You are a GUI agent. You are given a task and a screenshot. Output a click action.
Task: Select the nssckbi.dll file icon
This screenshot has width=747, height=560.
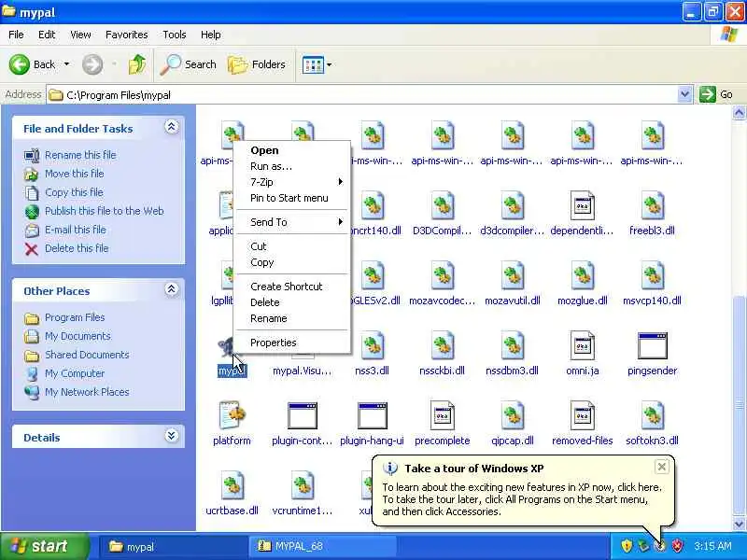tap(442, 346)
